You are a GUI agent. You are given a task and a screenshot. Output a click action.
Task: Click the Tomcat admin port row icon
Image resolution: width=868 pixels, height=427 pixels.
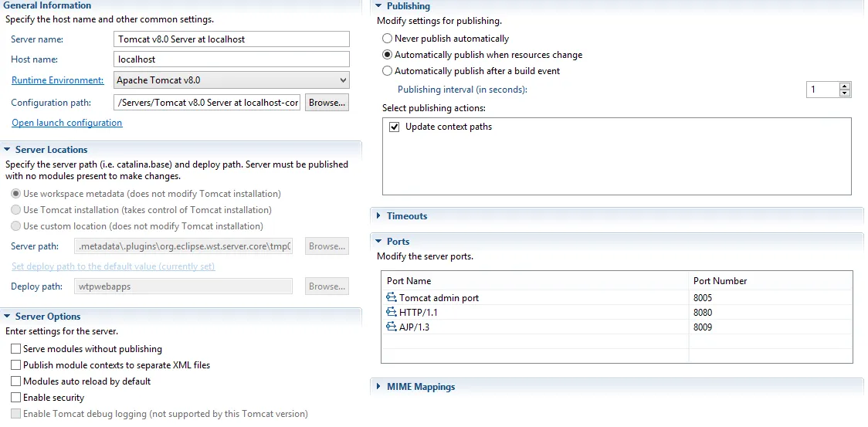tap(392, 297)
